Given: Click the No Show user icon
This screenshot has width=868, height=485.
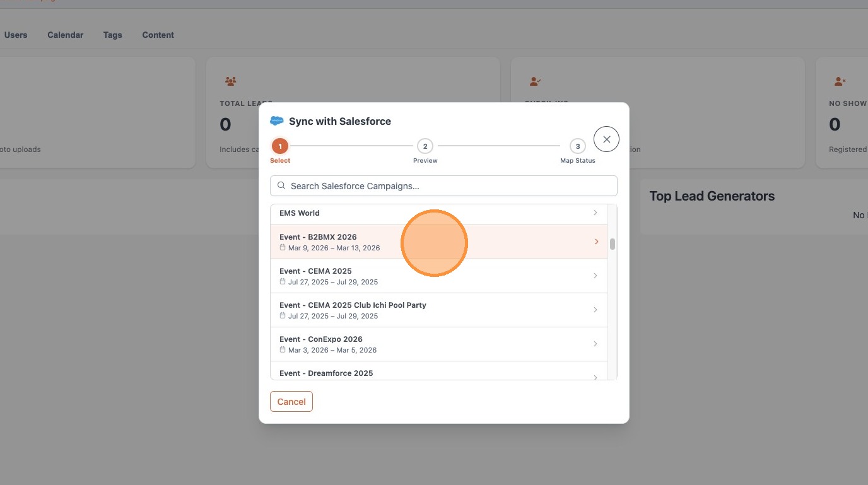Looking at the screenshot, I should point(840,81).
